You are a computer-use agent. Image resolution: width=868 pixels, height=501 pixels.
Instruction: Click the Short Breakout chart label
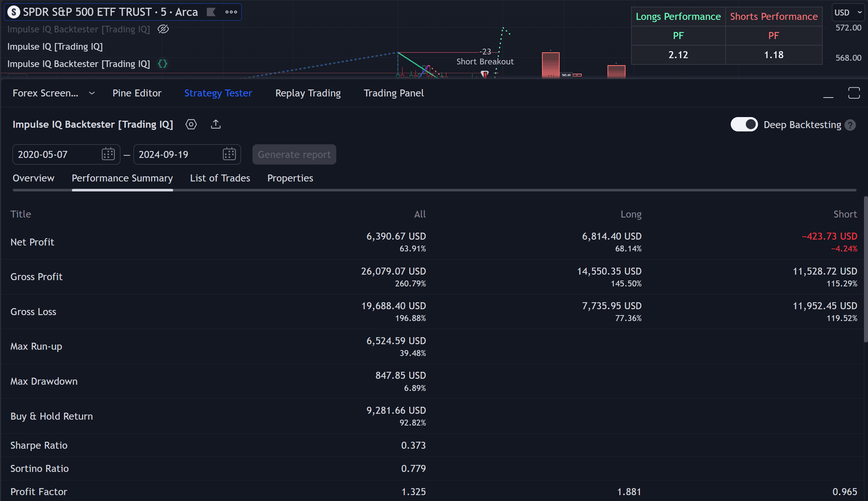[485, 61]
